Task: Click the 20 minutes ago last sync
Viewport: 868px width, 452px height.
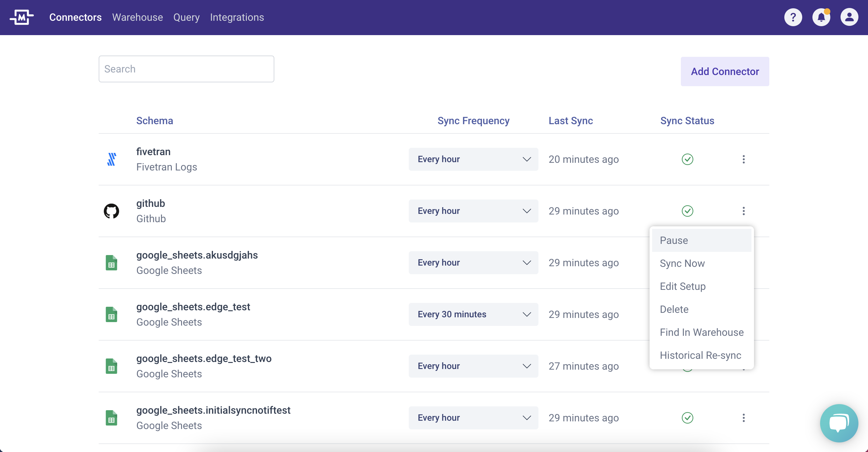Action: tap(583, 159)
